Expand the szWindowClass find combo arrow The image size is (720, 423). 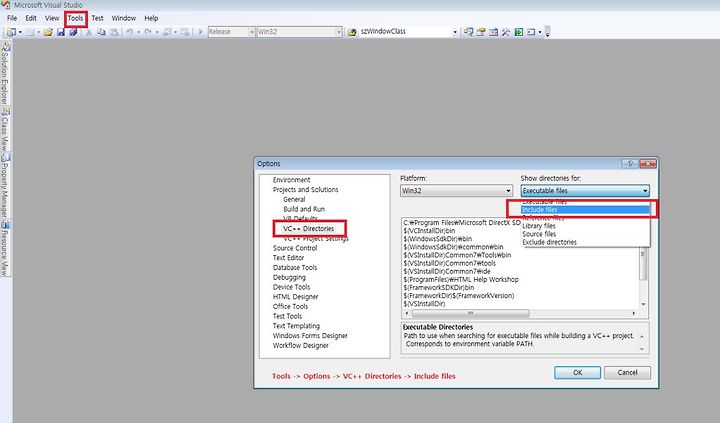click(455, 32)
